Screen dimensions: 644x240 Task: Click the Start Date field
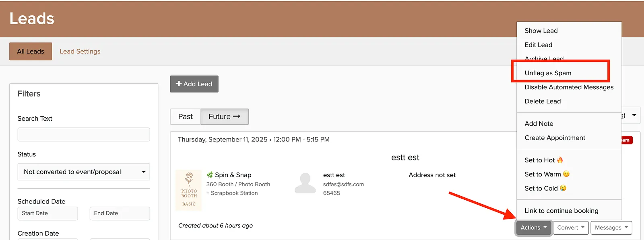pyautogui.click(x=47, y=213)
